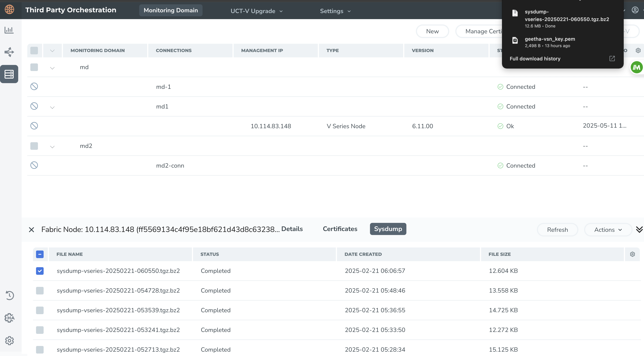
Task: Open the HA gear icon in sidebar
Action: coord(9,318)
